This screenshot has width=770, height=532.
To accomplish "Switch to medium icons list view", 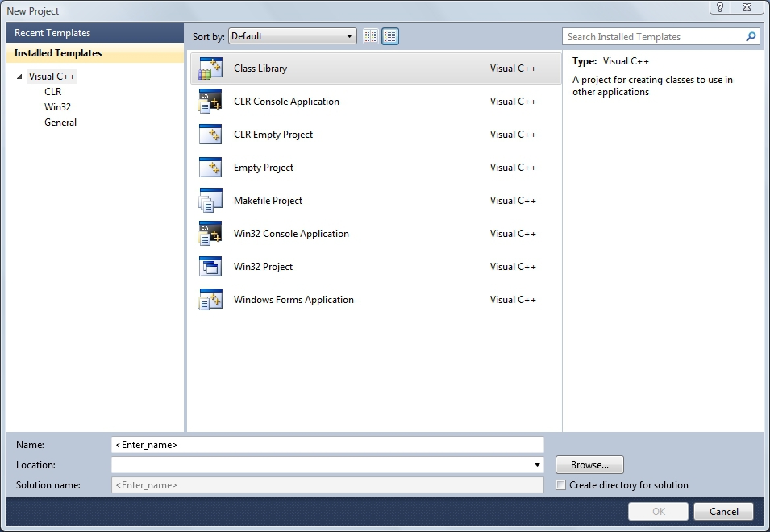I will 390,36.
